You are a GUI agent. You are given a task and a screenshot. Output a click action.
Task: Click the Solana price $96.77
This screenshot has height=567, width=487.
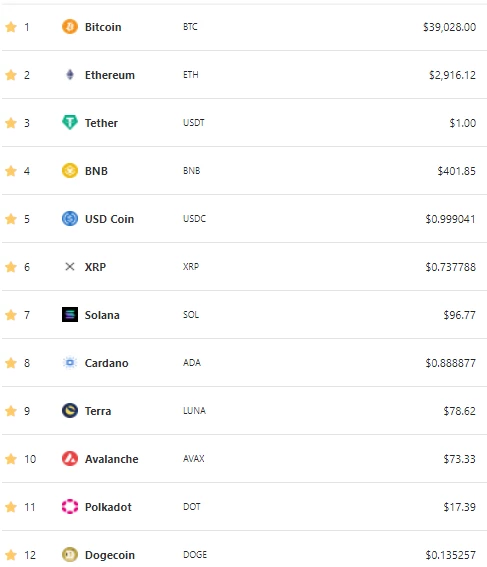click(460, 315)
